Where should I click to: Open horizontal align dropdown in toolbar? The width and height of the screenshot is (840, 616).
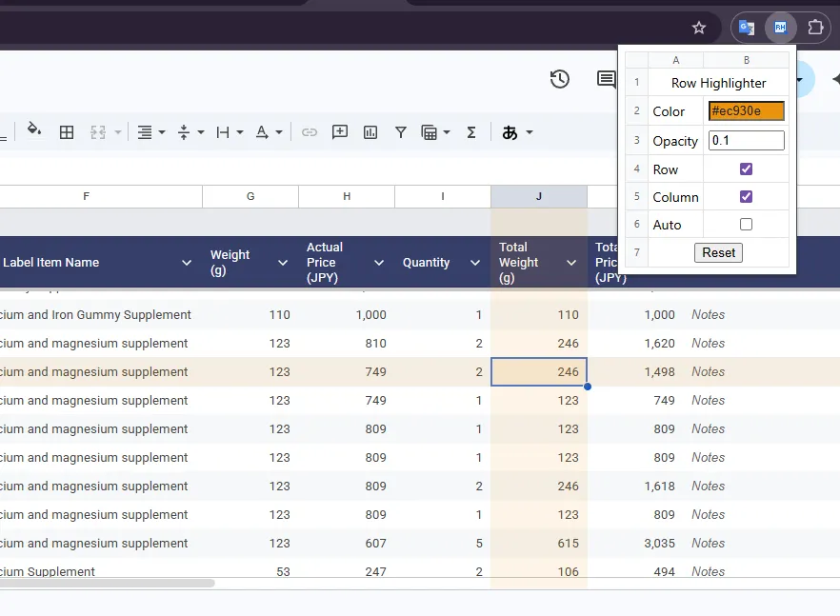[150, 132]
